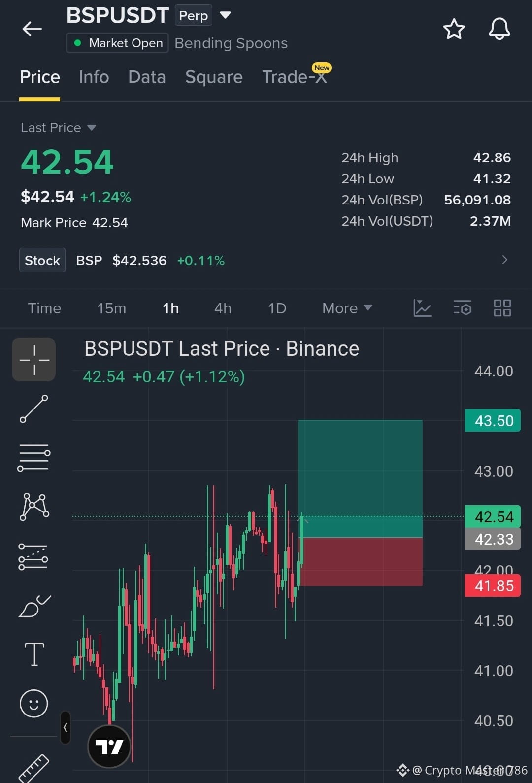The height and width of the screenshot is (783, 532).
Task: Open the emoji sticker tool
Action: pos(33,703)
